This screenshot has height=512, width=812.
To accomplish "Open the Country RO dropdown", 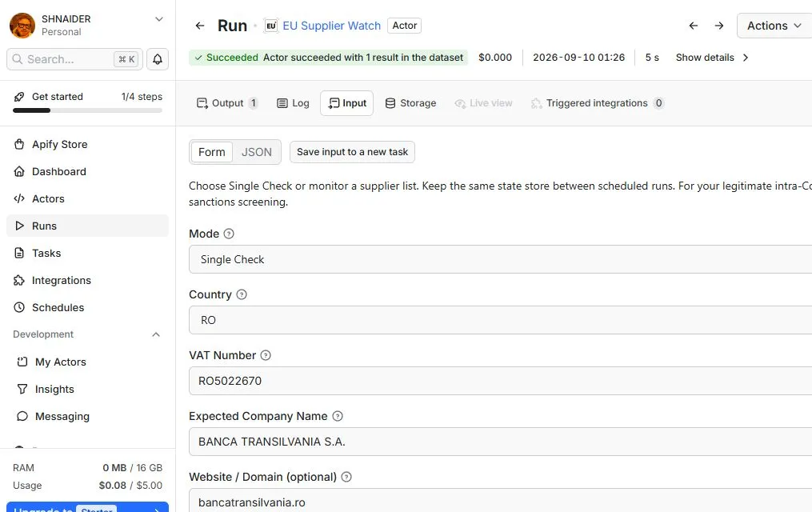I will (500, 320).
